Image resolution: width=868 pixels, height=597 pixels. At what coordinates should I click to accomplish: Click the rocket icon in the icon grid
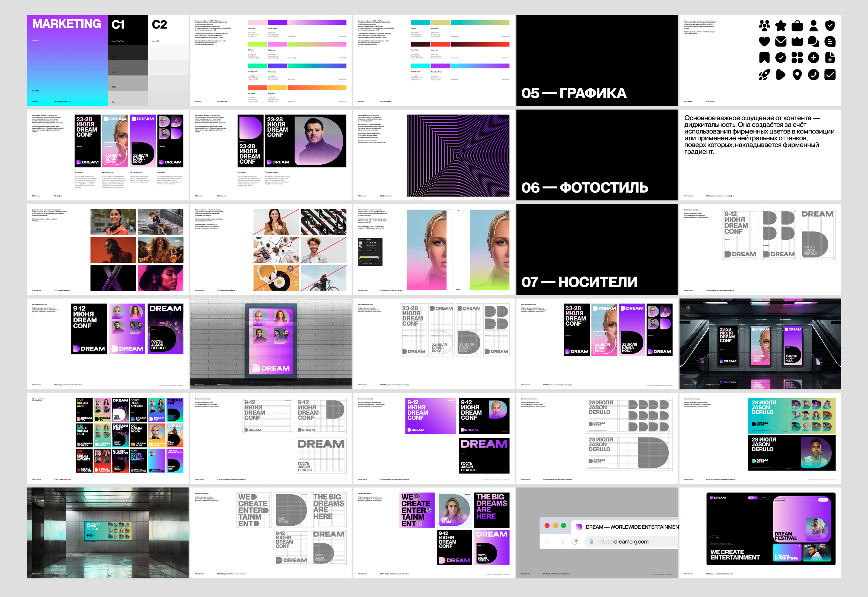pos(764,75)
